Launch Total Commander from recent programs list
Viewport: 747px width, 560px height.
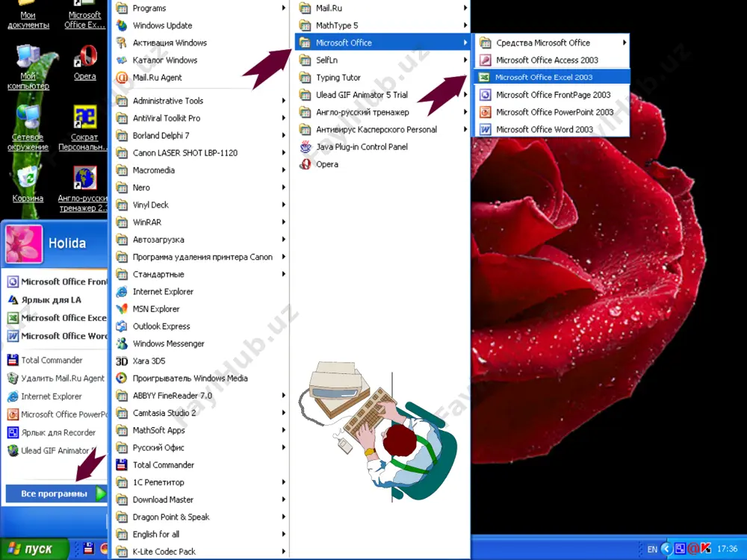tap(56, 360)
